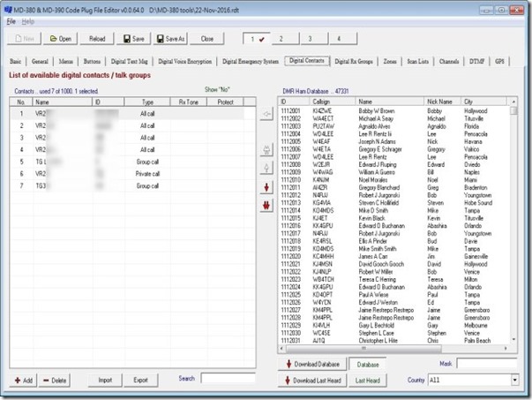The height and width of the screenshot is (400, 532).
Task: Click the database list scroll-up arrow
Action: coord(513,102)
